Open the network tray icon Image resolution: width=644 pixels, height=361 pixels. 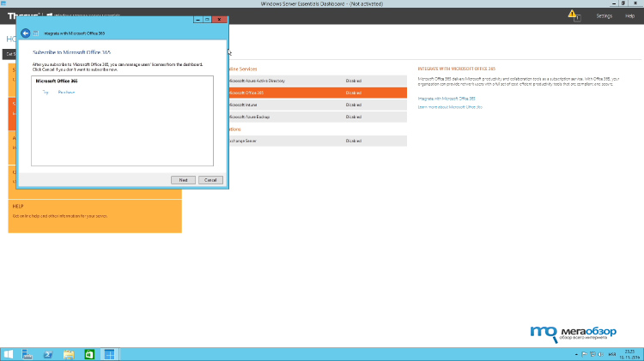(592, 354)
